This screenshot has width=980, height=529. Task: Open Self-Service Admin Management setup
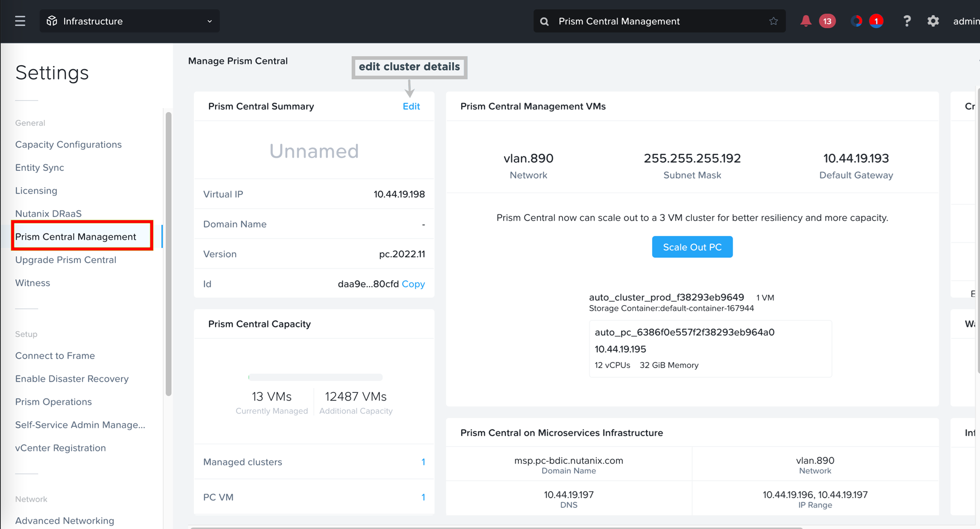click(x=80, y=425)
